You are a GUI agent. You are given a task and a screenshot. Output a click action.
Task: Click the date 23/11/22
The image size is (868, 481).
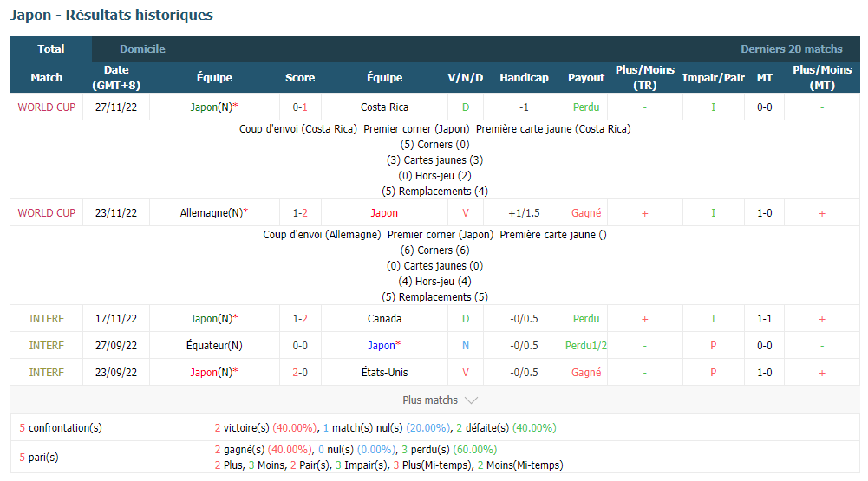(x=115, y=212)
